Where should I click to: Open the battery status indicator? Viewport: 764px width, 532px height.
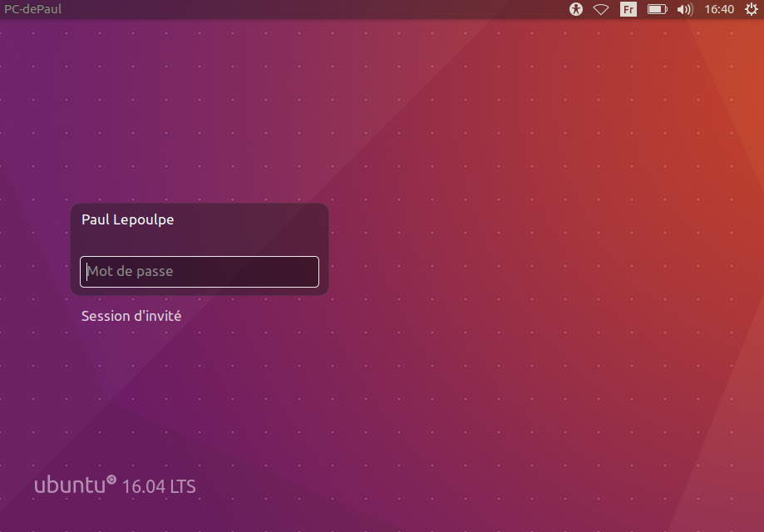(x=658, y=9)
